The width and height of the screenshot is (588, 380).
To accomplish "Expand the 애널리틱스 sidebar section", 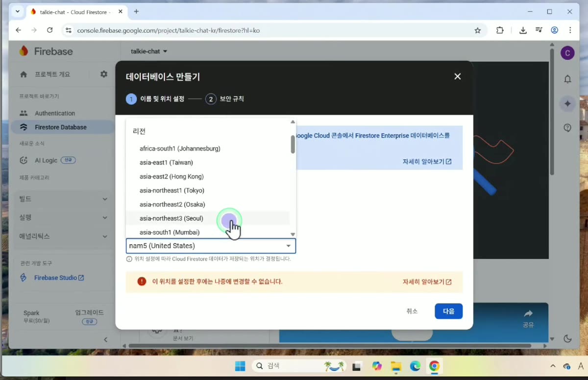I will pos(63,236).
